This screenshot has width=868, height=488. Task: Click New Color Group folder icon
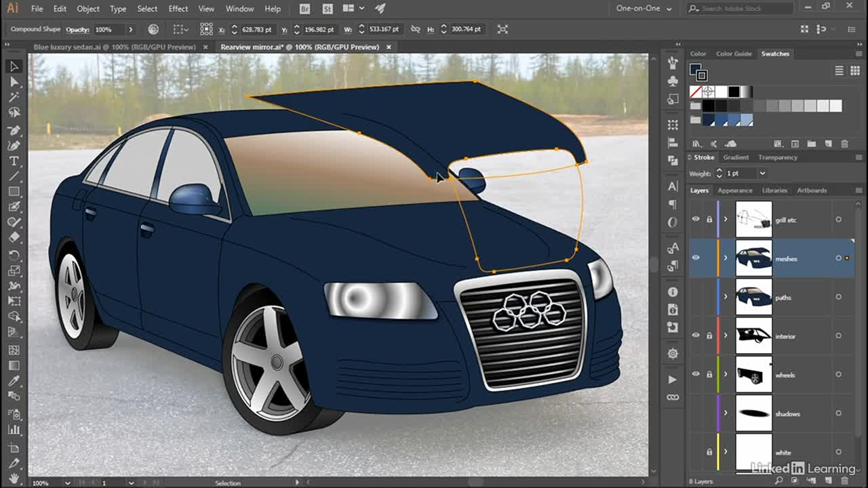click(812, 144)
